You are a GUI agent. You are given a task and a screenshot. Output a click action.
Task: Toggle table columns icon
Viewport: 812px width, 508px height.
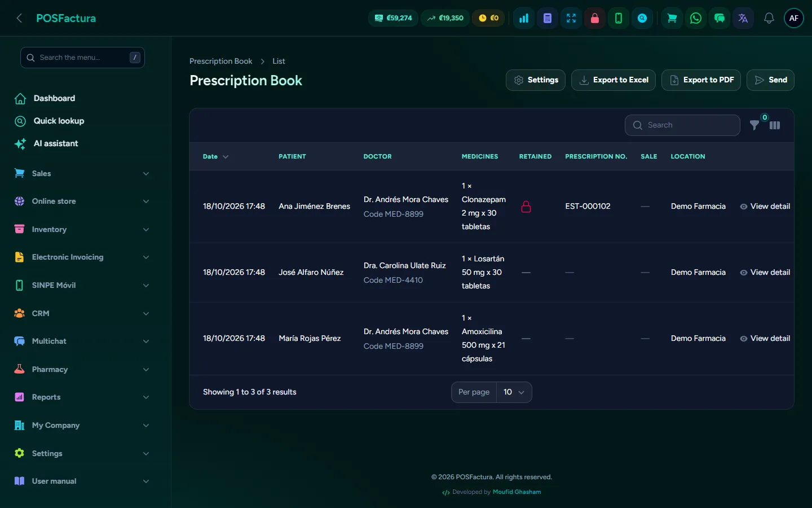tap(775, 125)
